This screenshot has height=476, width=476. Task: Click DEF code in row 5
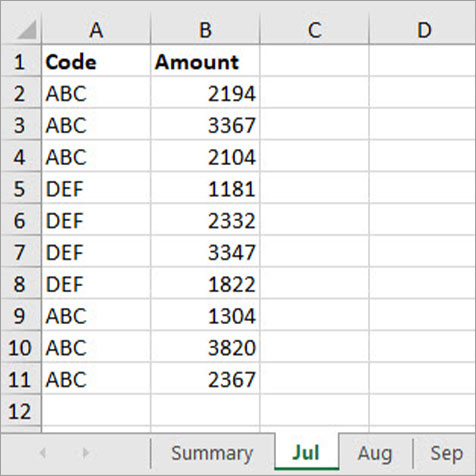[96, 188]
